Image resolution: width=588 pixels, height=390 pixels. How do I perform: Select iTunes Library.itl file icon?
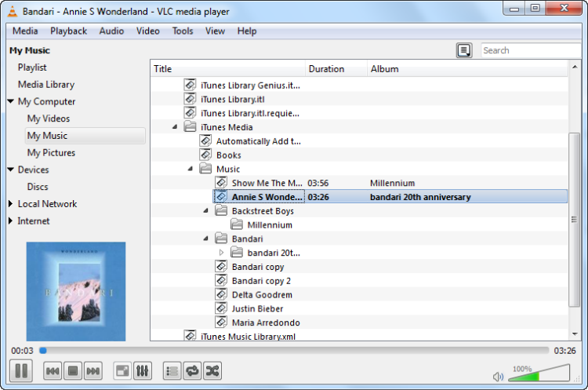pos(191,99)
